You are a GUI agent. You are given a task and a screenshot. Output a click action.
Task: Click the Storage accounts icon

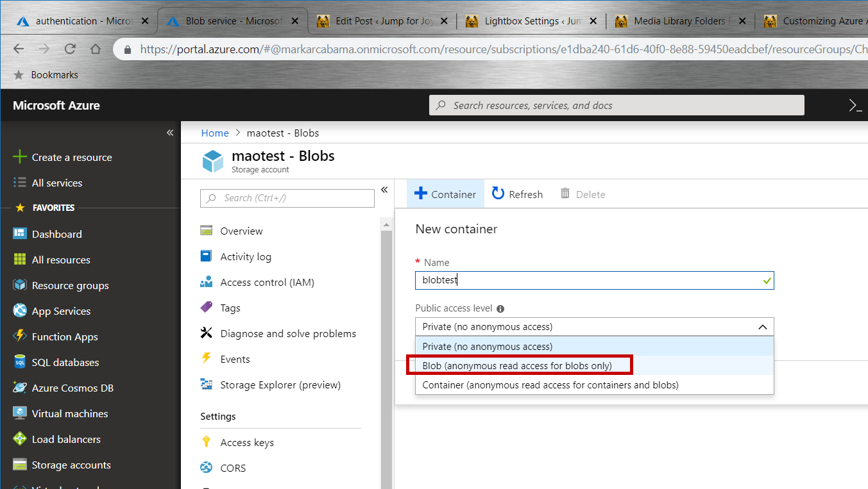[20, 465]
